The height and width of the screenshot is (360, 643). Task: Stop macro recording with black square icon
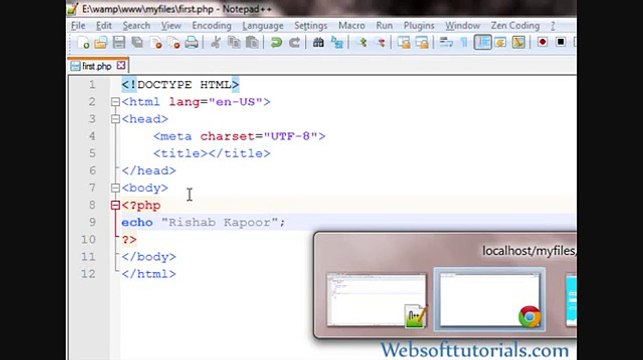pyautogui.click(x=561, y=42)
